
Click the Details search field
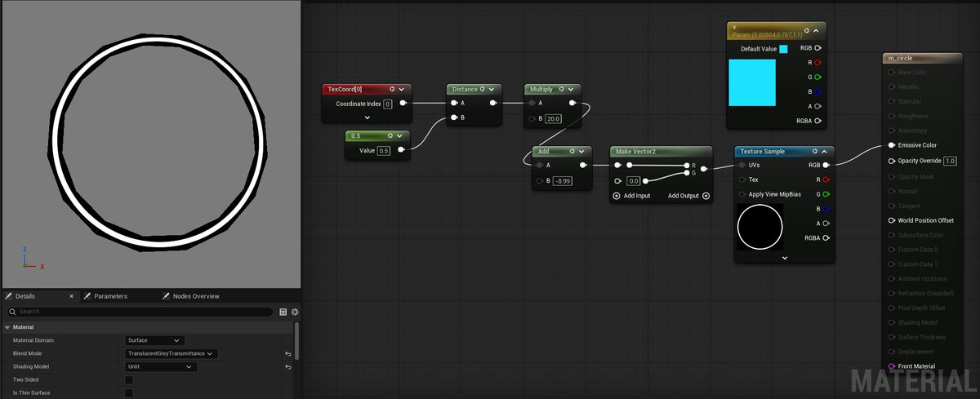click(139, 312)
